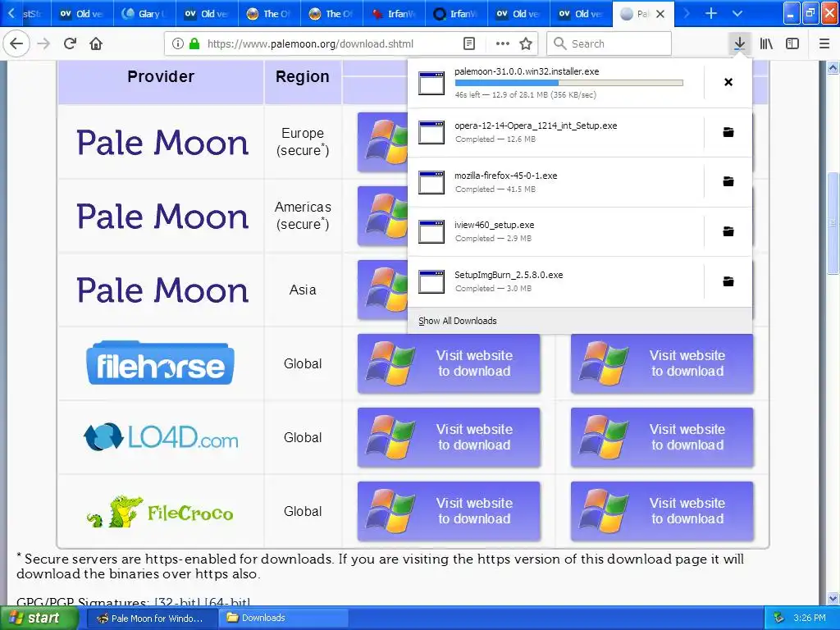Screen dimensions: 840x630
Task: Reload the Pale Moon download page
Action: (70, 43)
